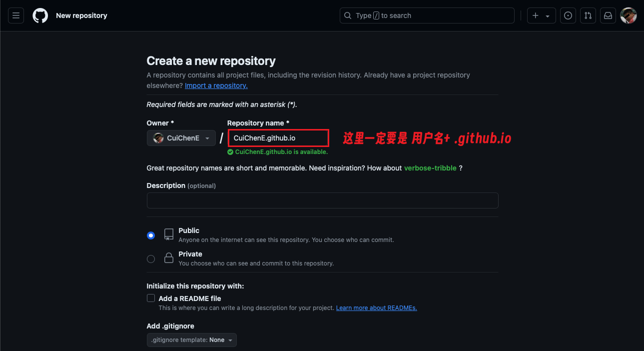Use the suggested name verbose-tribble
The image size is (644, 351).
(x=430, y=168)
